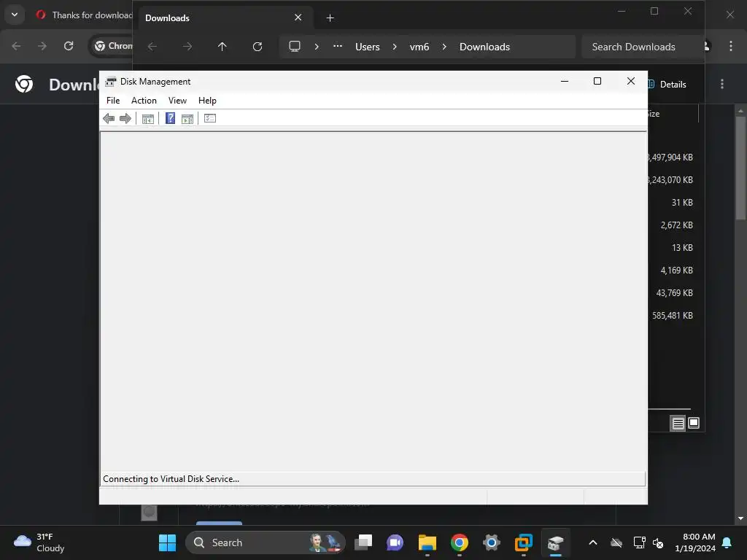Open the Chat video app on taskbar

point(395,542)
